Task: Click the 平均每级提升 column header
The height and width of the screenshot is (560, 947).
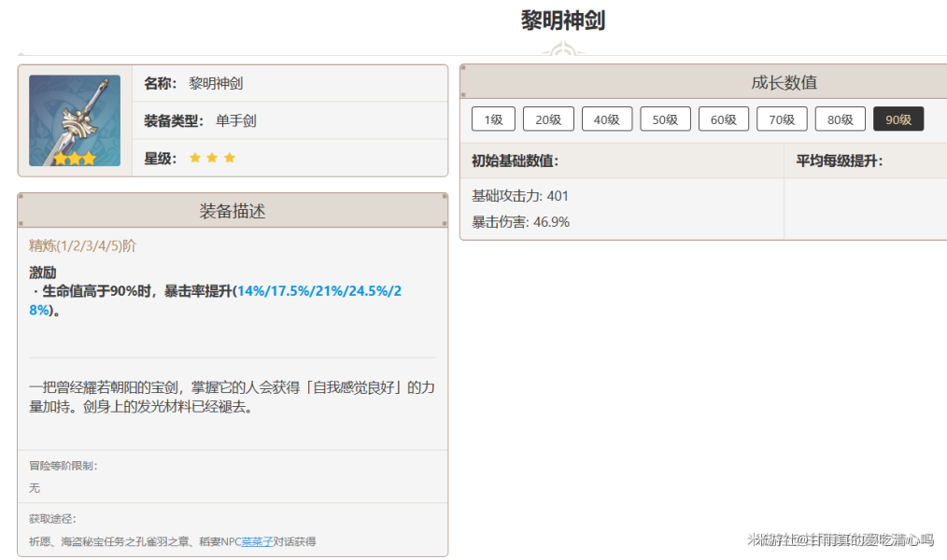Action: 839,161
